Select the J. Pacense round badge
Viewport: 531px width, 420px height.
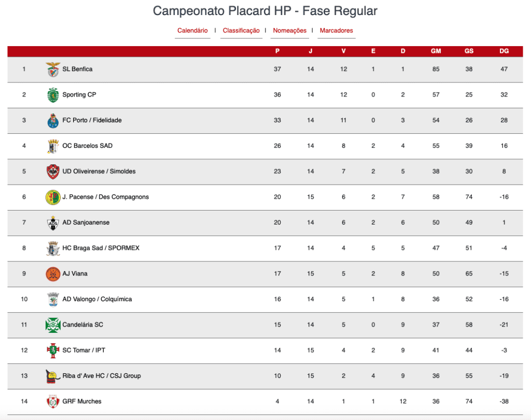click(x=53, y=197)
